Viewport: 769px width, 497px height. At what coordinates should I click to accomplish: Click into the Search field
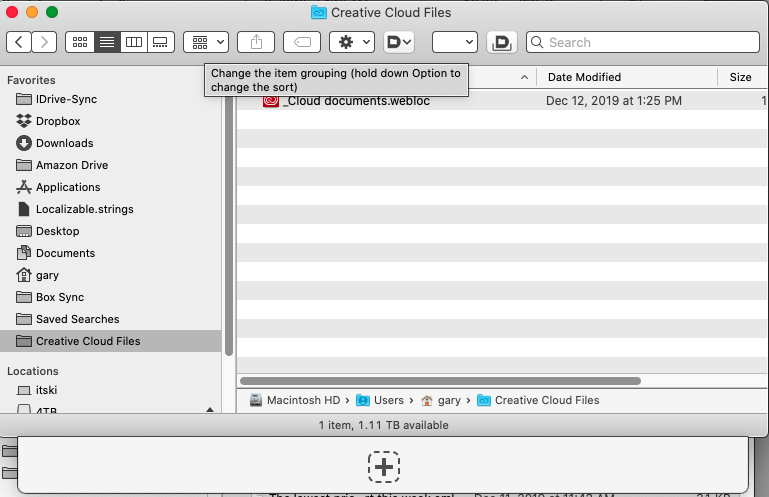(x=643, y=42)
